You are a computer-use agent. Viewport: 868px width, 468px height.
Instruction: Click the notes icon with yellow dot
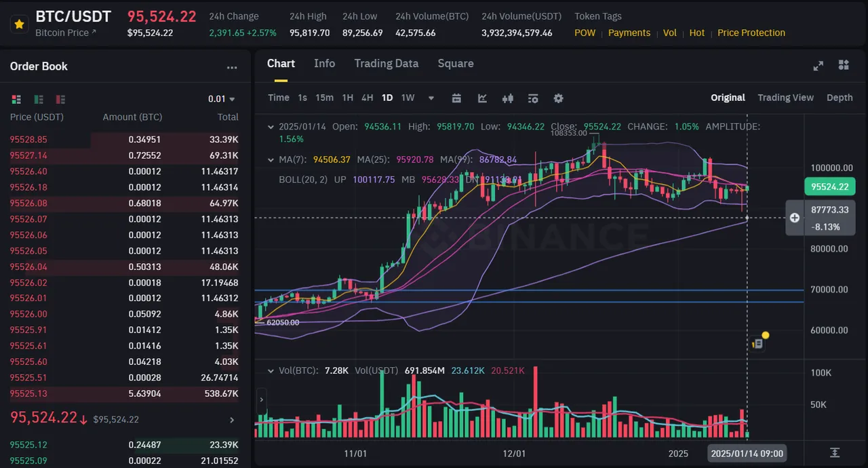(759, 344)
